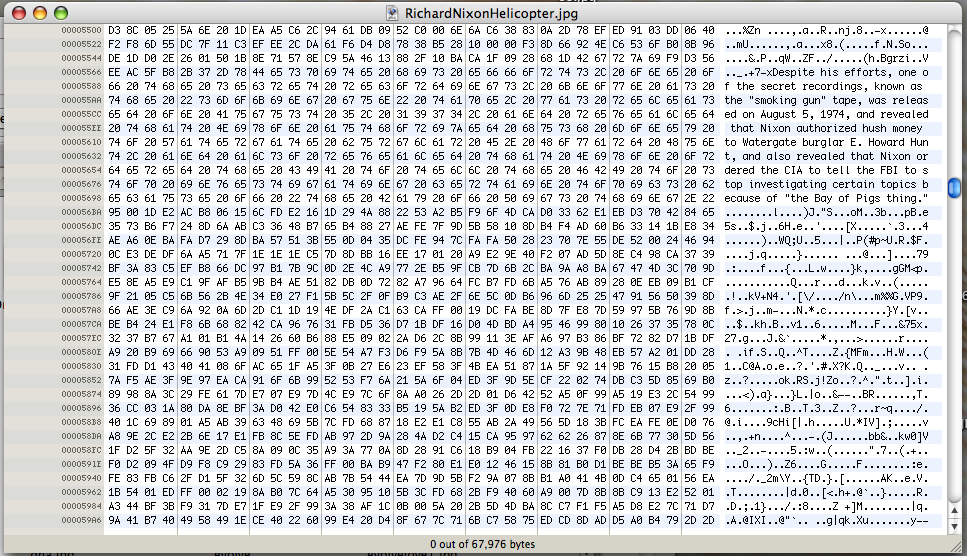The height and width of the screenshot is (556, 967).
Task: Select offset label 000058FC
Action: (81, 449)
